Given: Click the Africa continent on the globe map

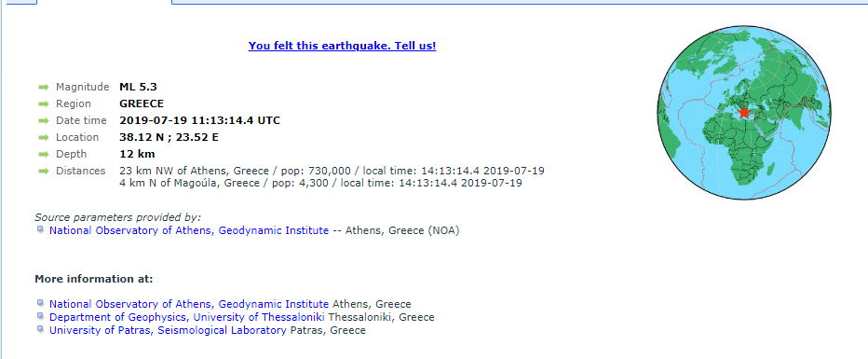Looking at the screenshot, I should pos(737,146).
